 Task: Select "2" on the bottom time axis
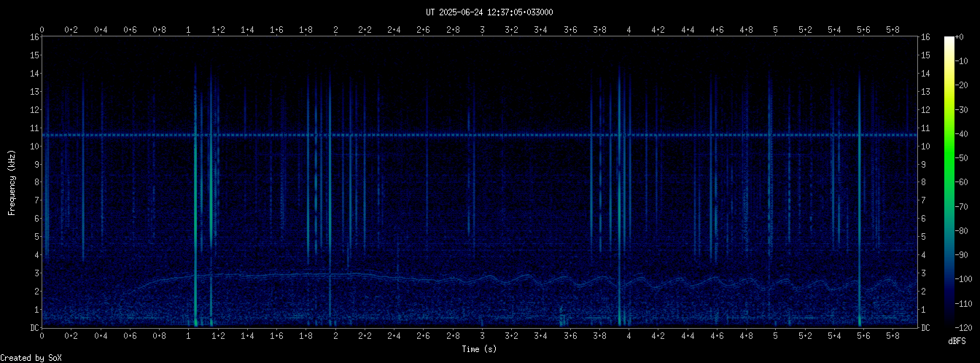coord(335,336)
